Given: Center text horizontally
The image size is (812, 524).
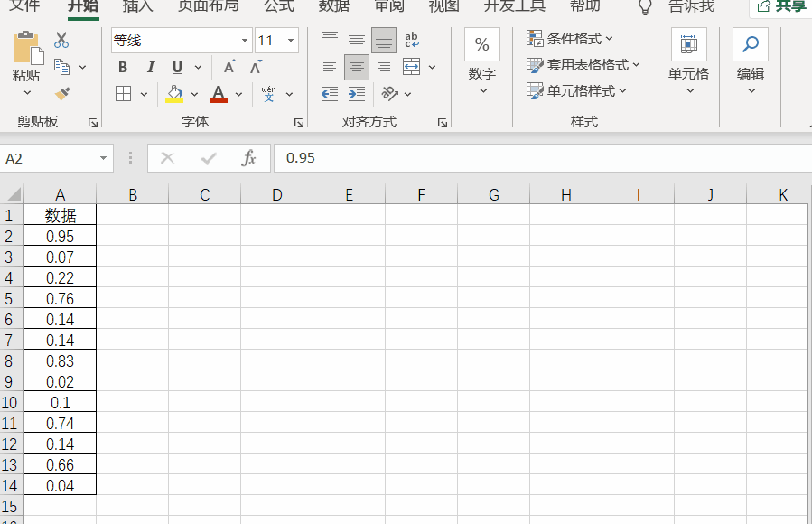Looking at the screenshot, I should coord(357,68).
